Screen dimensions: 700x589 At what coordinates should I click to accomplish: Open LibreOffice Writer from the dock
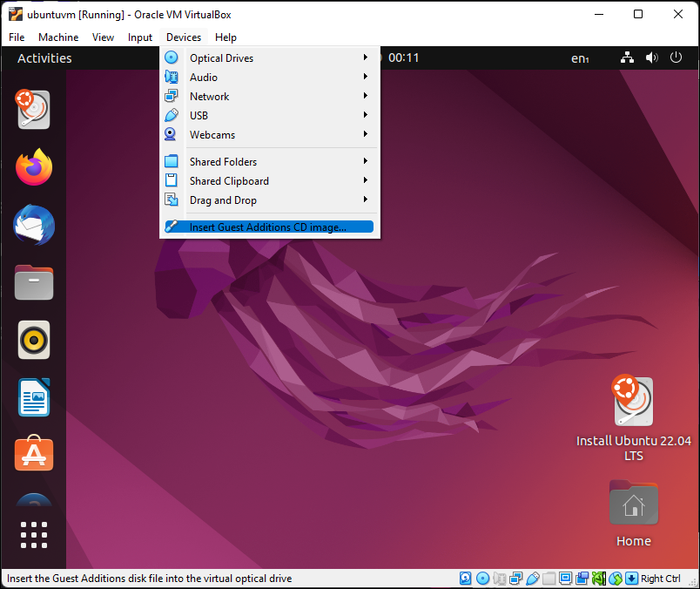point(34,398)
